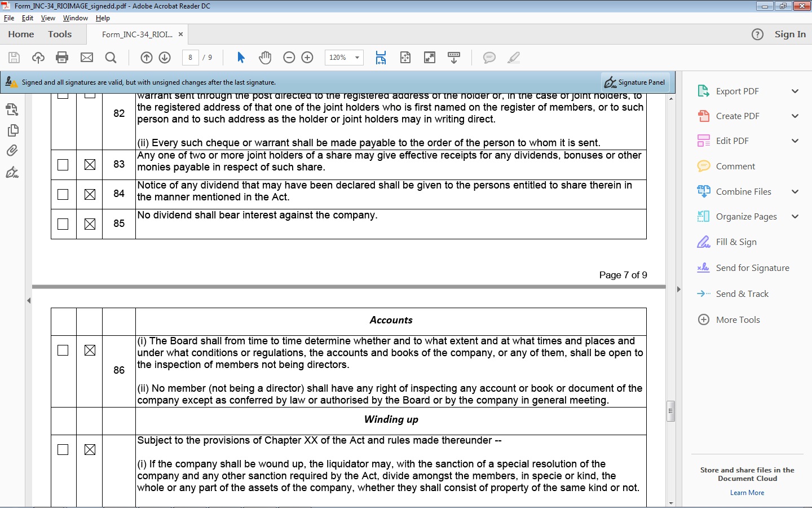Open the Signature Panel

pos(635,82)
